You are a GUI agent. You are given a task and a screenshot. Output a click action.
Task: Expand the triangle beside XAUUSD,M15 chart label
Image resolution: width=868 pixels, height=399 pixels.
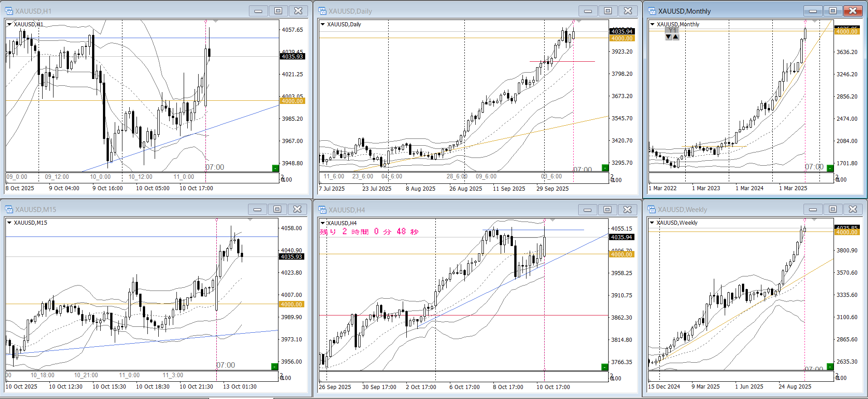[x=9, y=223]
